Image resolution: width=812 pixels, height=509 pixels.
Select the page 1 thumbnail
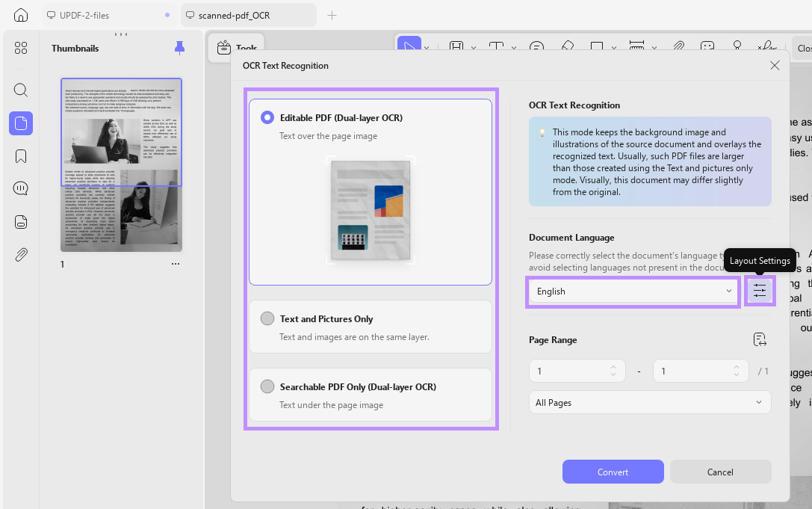pyautogui.click(x=121, y=165)
